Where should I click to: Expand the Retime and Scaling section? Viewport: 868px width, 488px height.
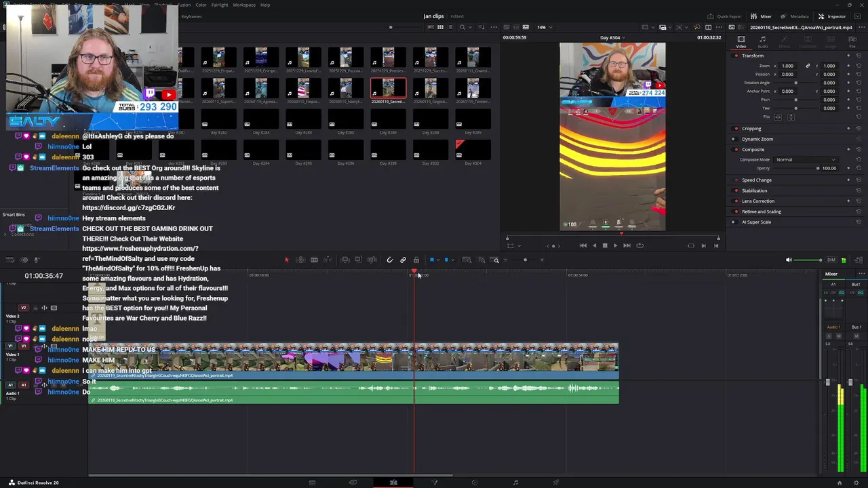761,211
